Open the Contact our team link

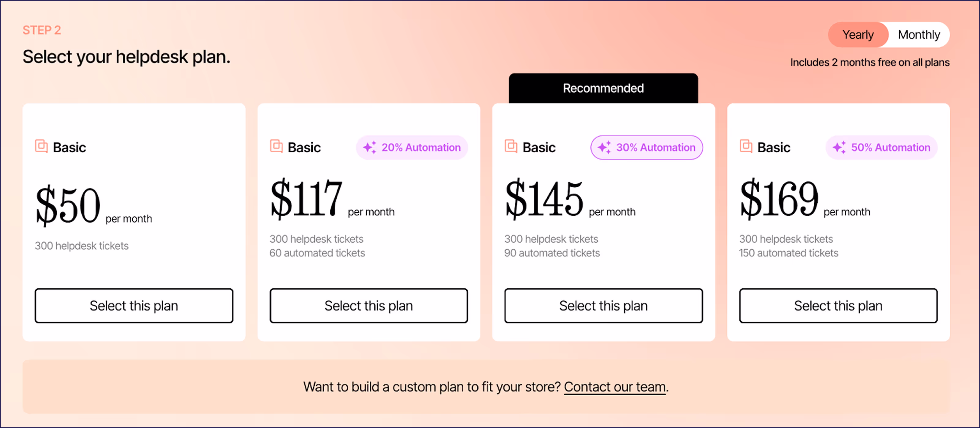[x=614, y=387]
